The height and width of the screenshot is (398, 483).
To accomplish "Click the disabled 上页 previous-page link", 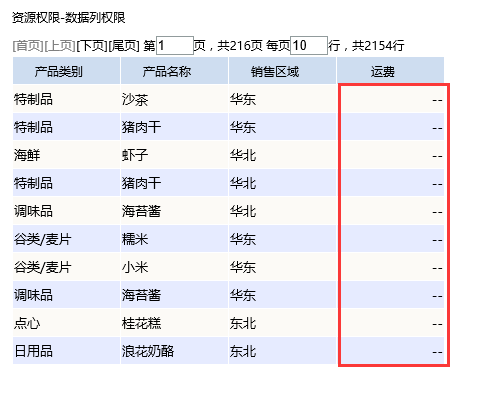I will [x=60, y=46].
